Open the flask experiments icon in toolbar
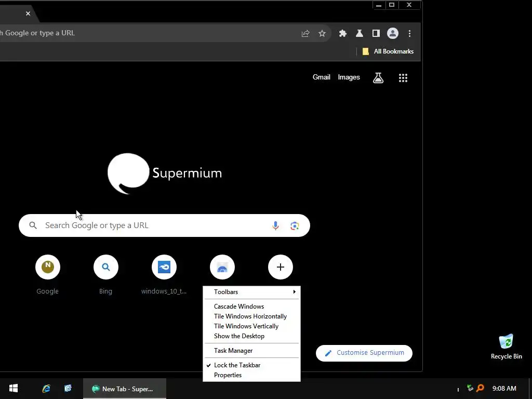This screenshot has height=399, width=532. click(360, 33)
